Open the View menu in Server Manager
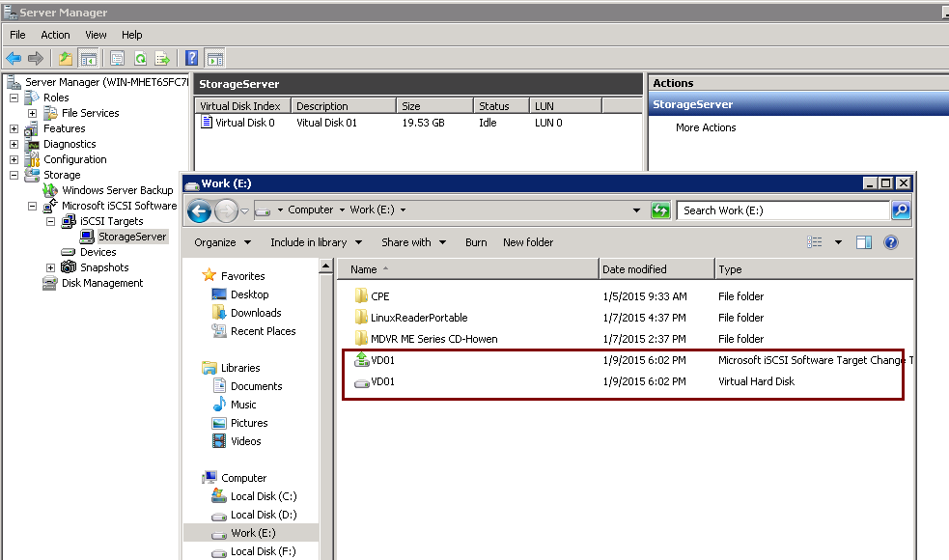949x560 pixels. click(x=96, y=35)
